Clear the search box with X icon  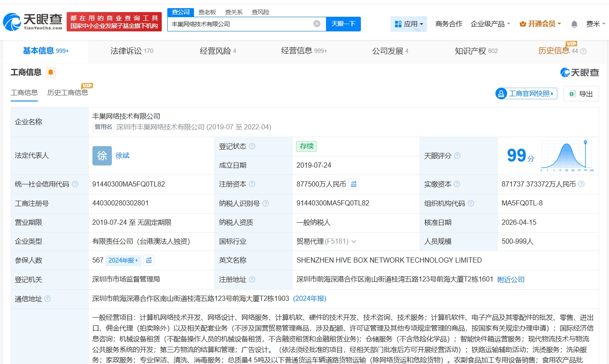tap(317, 24)
